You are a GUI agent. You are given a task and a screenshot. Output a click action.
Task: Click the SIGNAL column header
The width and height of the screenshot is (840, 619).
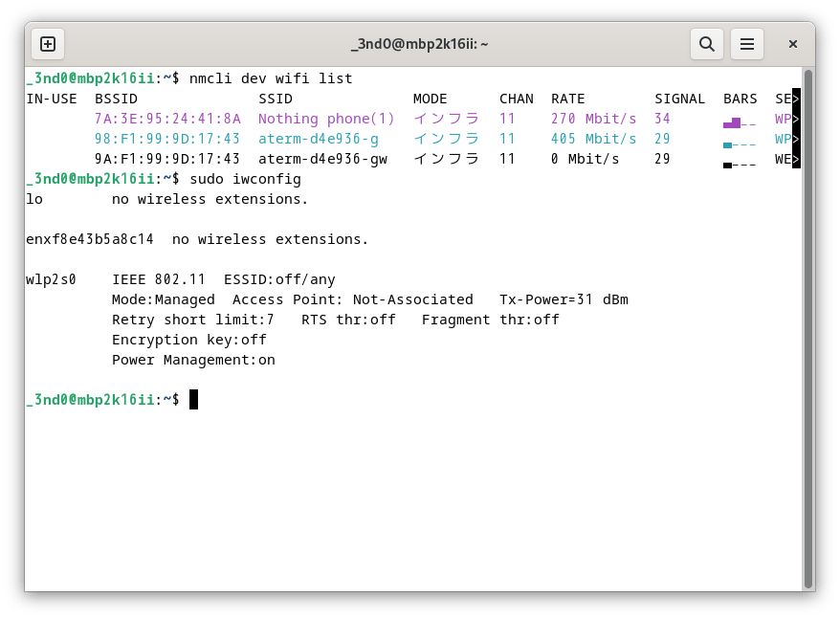(x=680, y=99)
